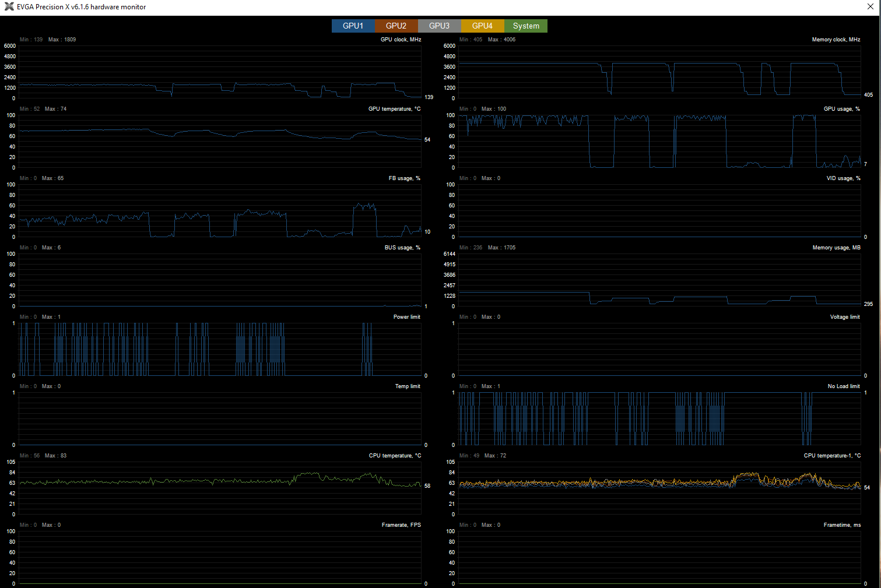Screen dimensions: 881x588
Task: Select the CPU temperature-1, °C graph label
Action: tap(832, 456)
